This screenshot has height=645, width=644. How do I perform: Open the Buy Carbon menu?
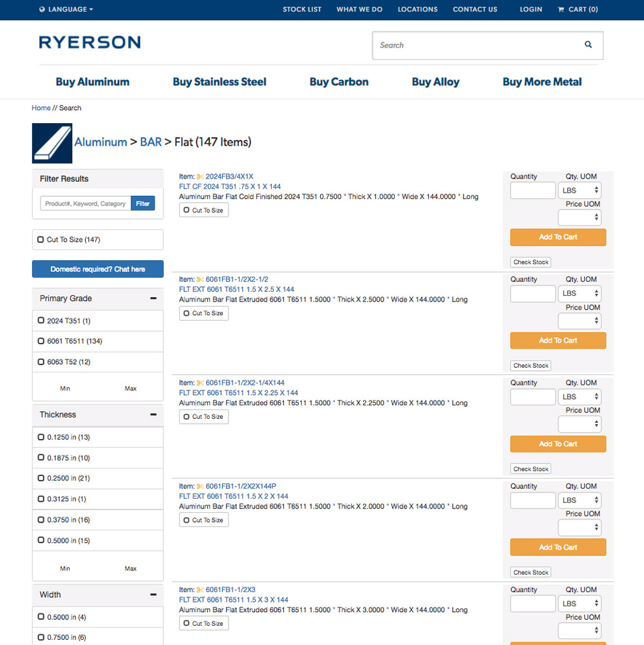click(x=339, y=82)
